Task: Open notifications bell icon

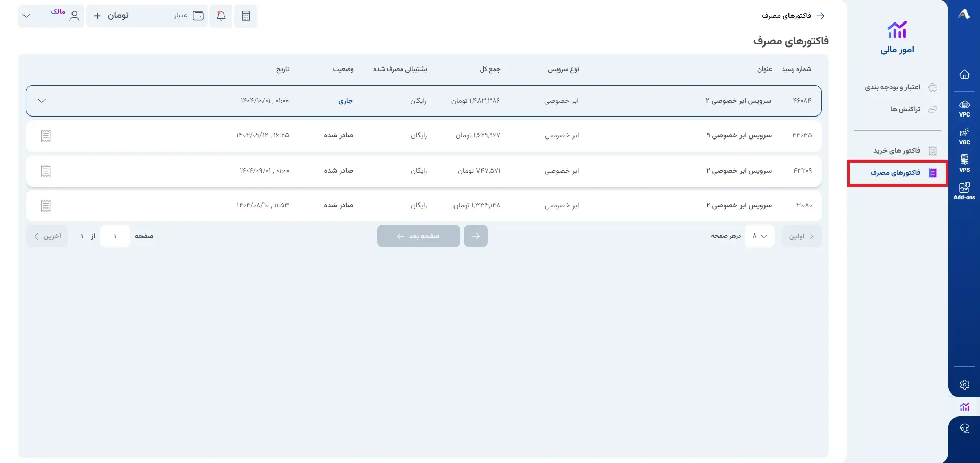Action: 221,16
